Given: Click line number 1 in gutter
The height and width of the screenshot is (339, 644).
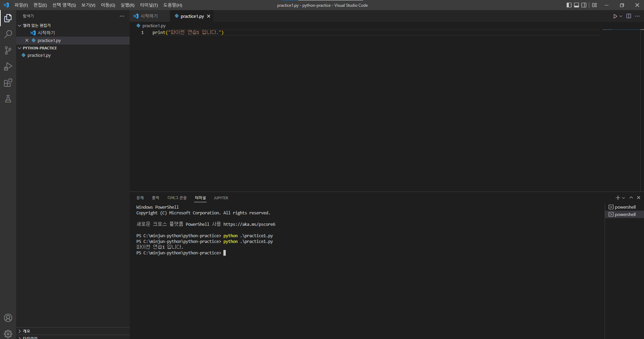Looking at the screenshot, I should 142,32.
